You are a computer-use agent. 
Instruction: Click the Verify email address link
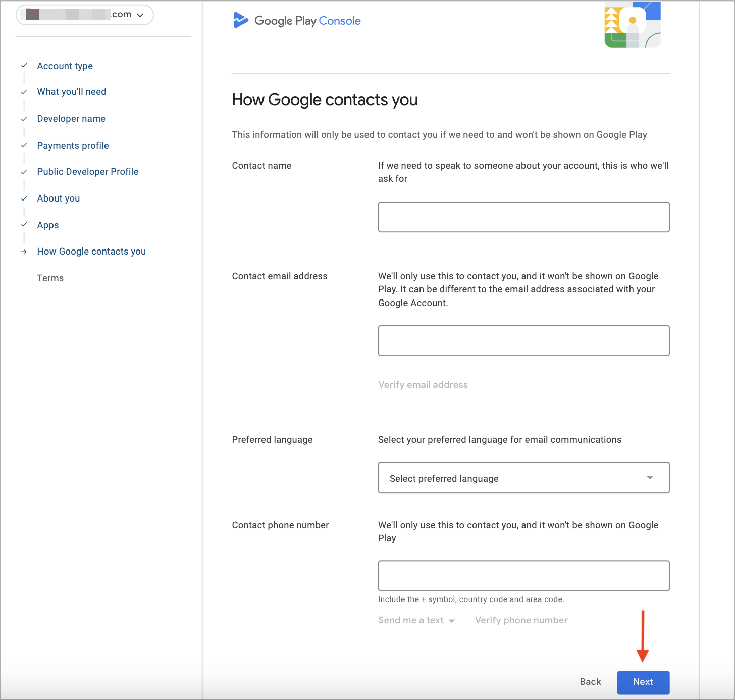tap(423, 385)
